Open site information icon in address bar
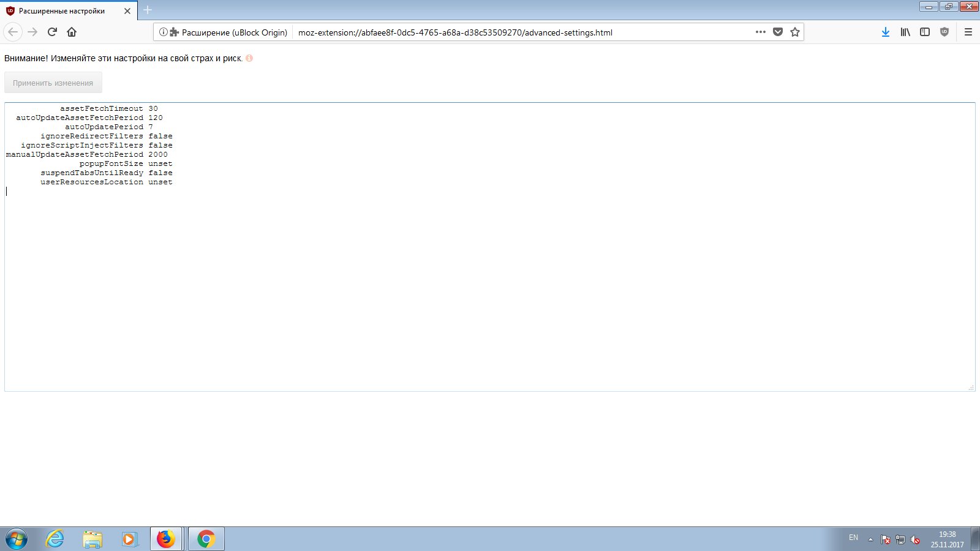This screenshot has width=980, height=551. point(163,32)
